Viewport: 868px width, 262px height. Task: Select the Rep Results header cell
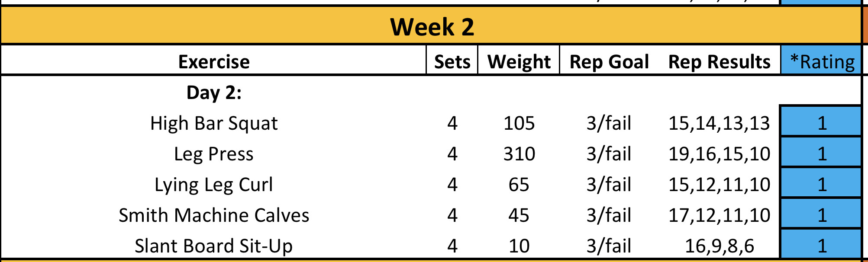click(x=719, y=62)
